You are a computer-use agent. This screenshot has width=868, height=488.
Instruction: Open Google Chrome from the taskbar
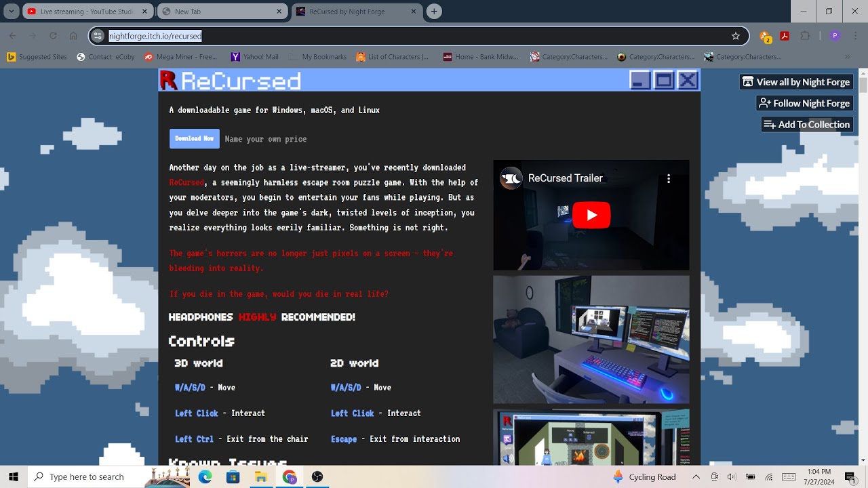pos(290,477)
